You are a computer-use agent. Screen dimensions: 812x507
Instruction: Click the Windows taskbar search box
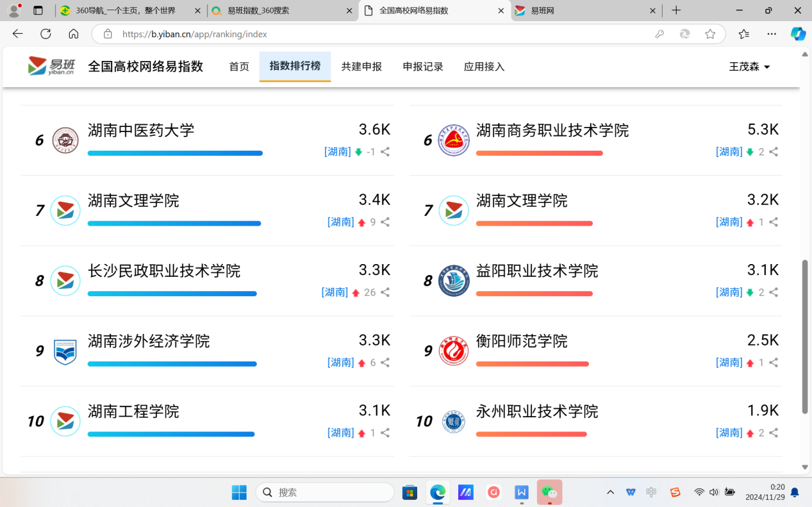click(x=325, y=492)
